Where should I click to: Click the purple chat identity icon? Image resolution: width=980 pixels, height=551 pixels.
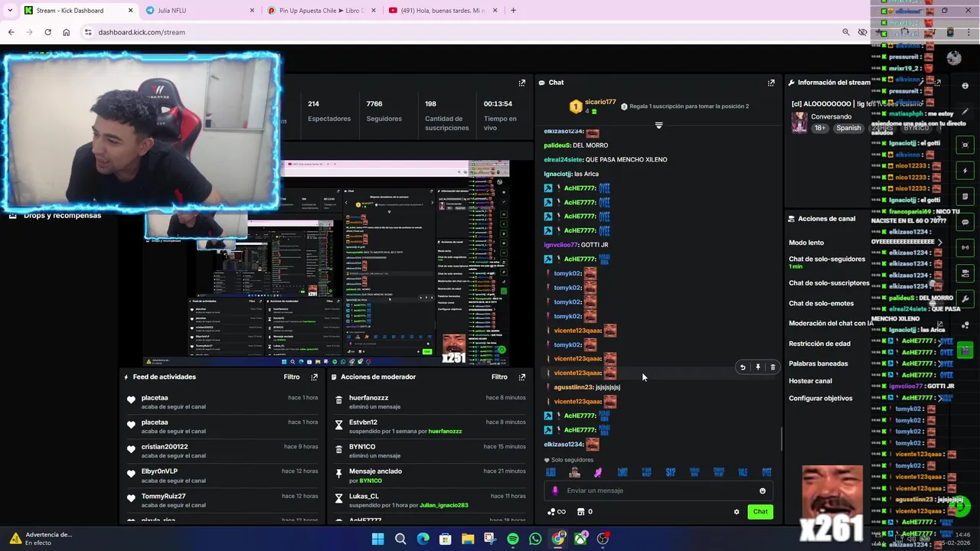click(x=555, y=491)
